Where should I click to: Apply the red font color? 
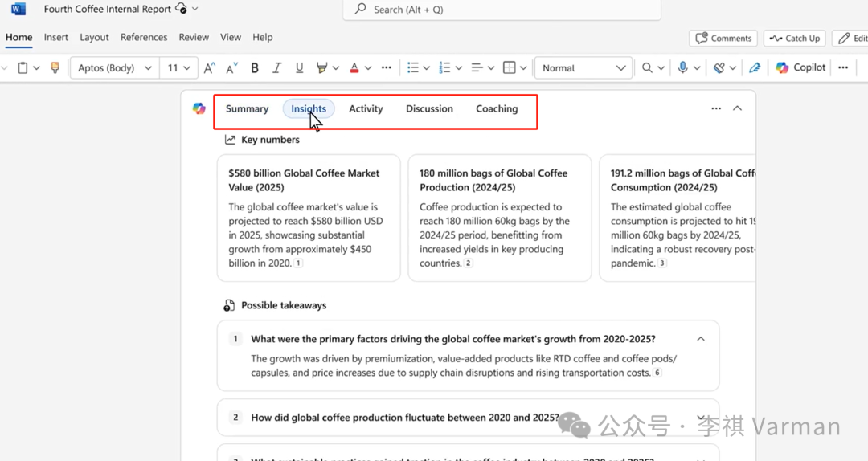(354, 68)
